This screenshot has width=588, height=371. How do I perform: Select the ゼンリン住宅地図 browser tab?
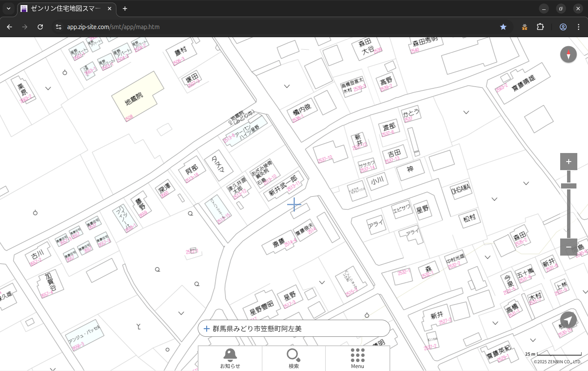[66, 9]
